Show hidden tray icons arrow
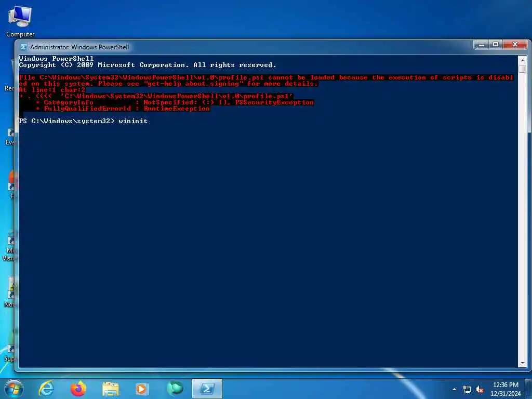Screen dimensions: 532x399 coord(454,390)
